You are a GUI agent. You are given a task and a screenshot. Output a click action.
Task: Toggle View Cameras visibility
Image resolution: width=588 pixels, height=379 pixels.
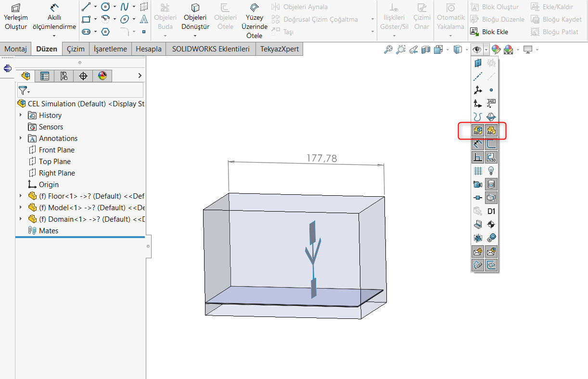(478, 184)
